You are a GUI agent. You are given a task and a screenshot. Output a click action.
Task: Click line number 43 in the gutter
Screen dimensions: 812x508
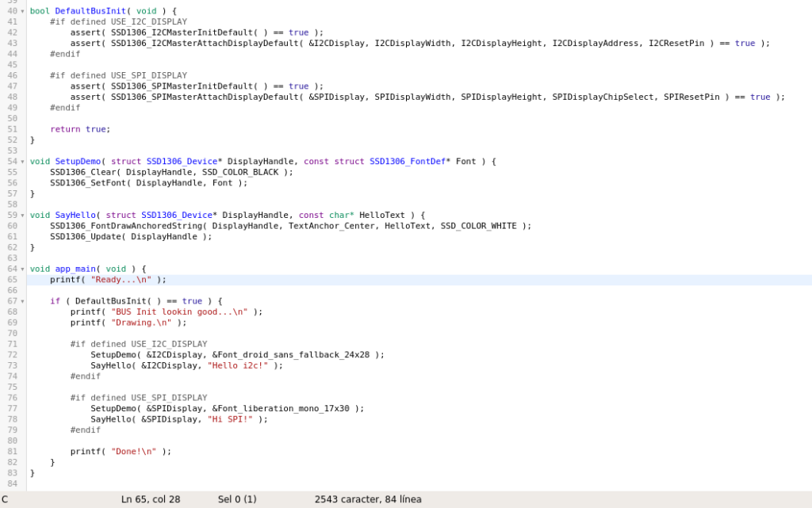coord(12,44)
